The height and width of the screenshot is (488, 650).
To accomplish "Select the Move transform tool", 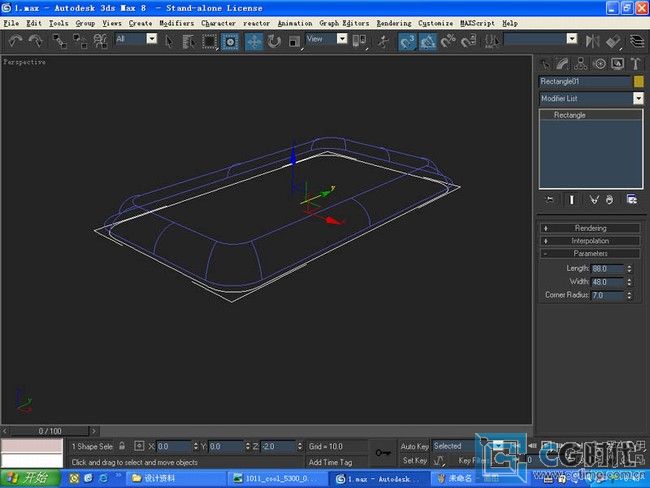I will pos(251,41).
